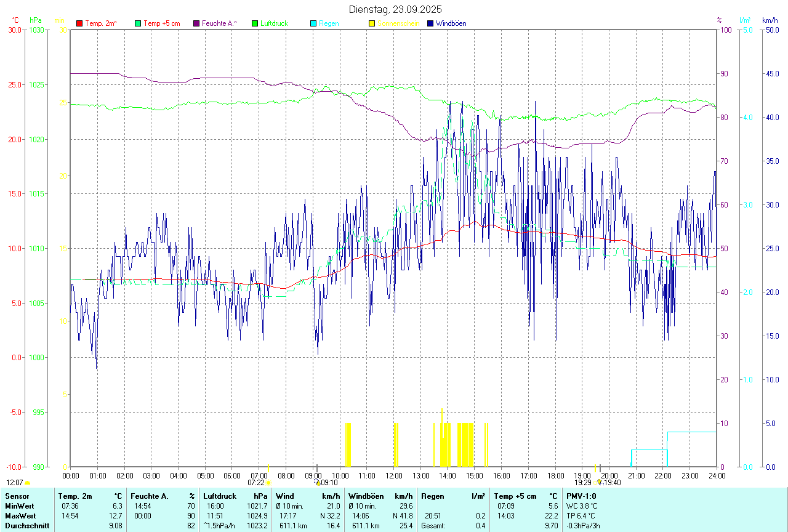Click the PMV-1:0 header in the table
The height and width of the screenshot is (532, 788).
[x=581, y=496]
